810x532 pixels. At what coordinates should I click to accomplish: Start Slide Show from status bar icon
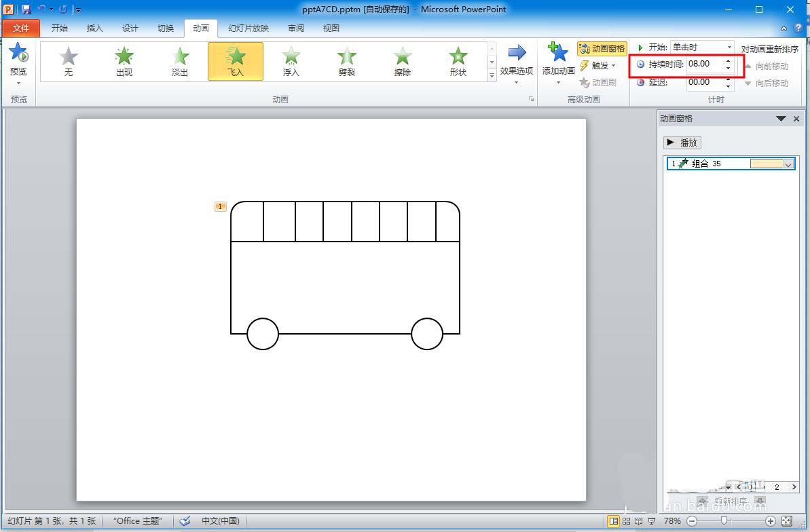click(x=651, y=521)
